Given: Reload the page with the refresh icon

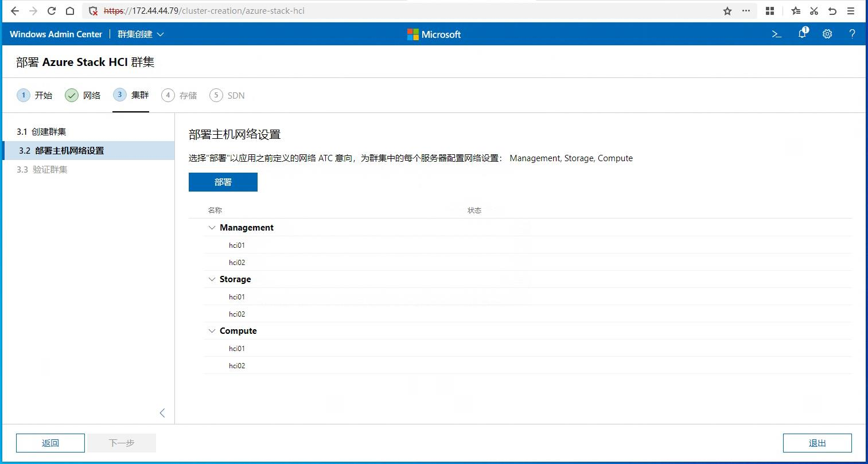Looking at the screenshot, I should [x=52, y=11].
